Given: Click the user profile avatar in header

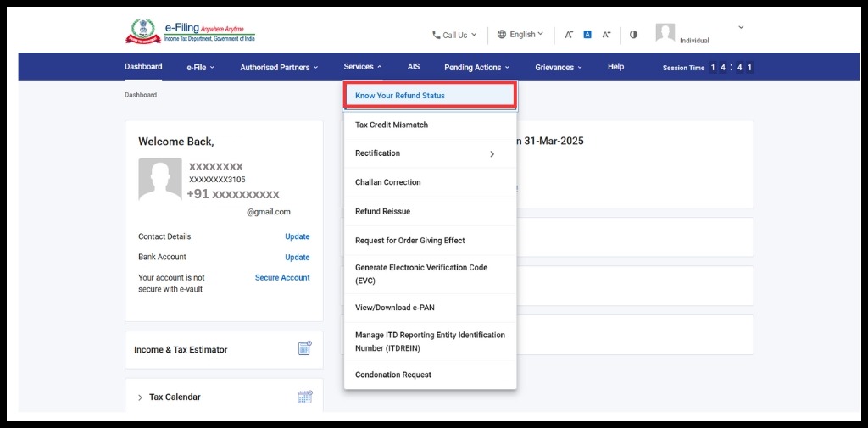Looking at the screenshot, I should tap(665, 33).
